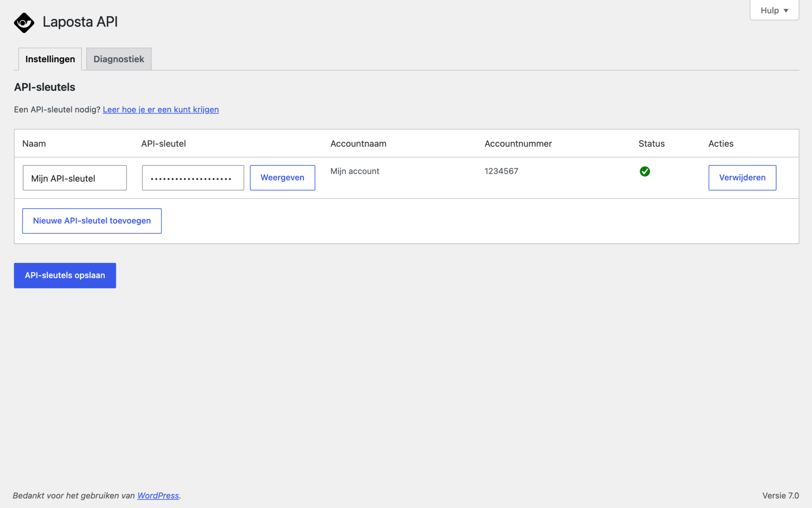Click 'Een API-sleutel nodig?' text
This screenshot has width=812, height=508.
coord(57,110)
